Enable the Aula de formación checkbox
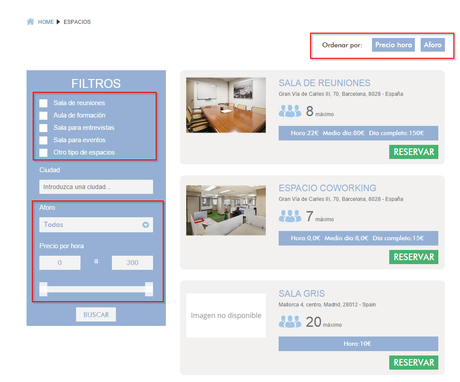The height and width of the screenshot is (382, 460). (x=43, y=115)
